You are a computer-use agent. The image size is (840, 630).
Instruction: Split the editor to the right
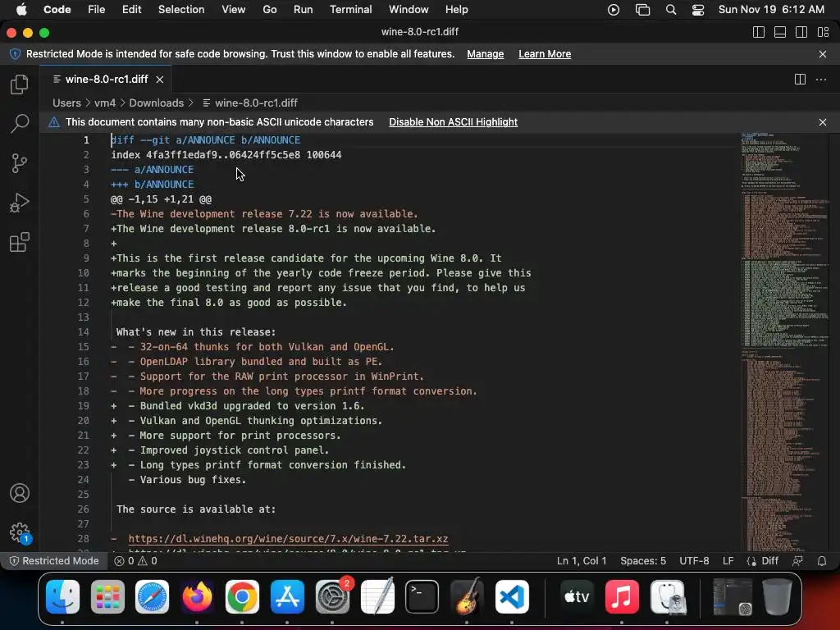coord(800,80)
